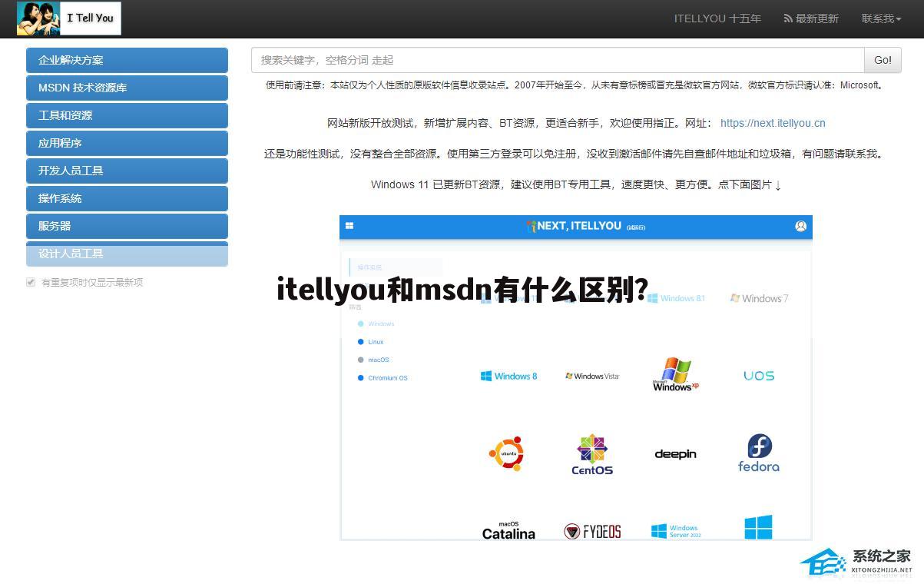Click the Go! search button
Image resolution: width=924 pixels, height=584 pixels.
click(883, 60)
